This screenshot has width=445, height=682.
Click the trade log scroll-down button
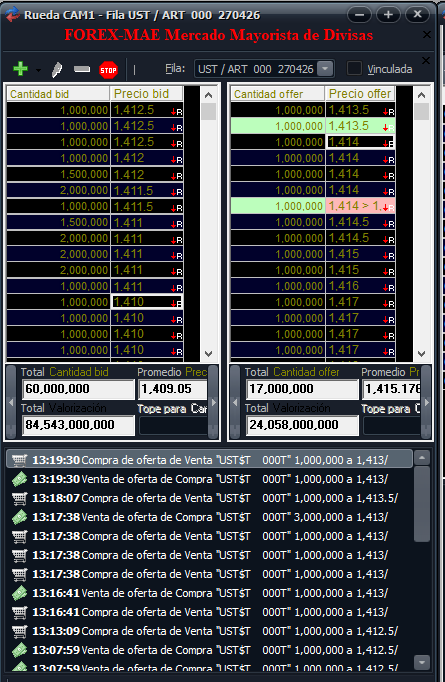click(422, 662)
